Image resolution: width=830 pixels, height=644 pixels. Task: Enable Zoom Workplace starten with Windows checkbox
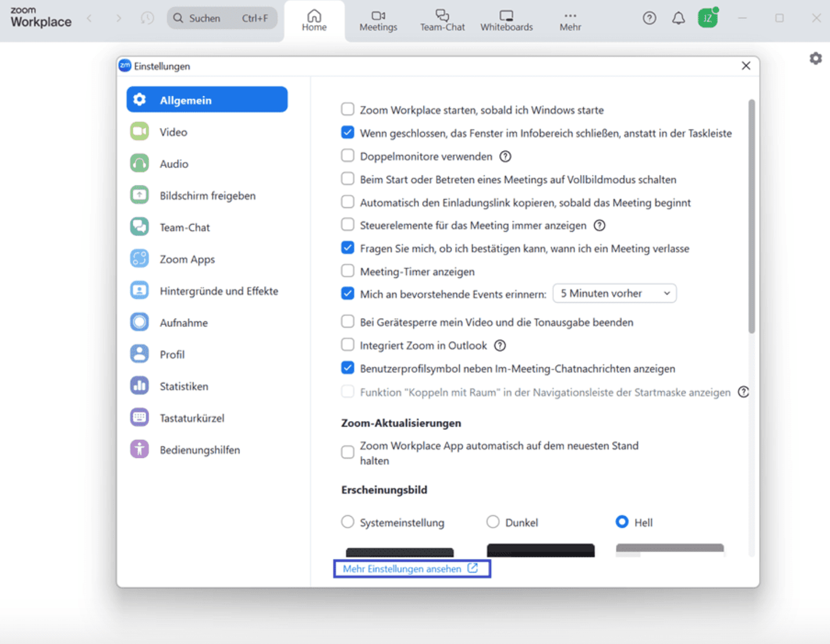[347, 109]
